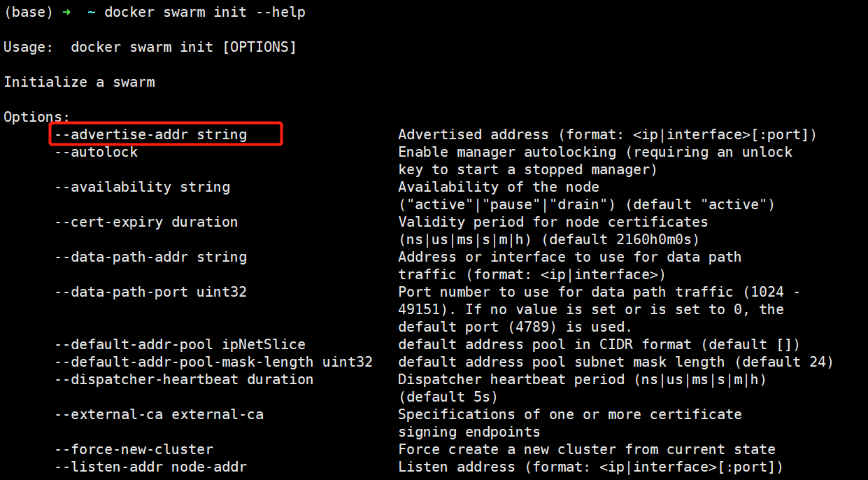The image size is (868, 480).
Task: Click the --default-addr-pool ipNetSlice option
Action: (180, 344)
